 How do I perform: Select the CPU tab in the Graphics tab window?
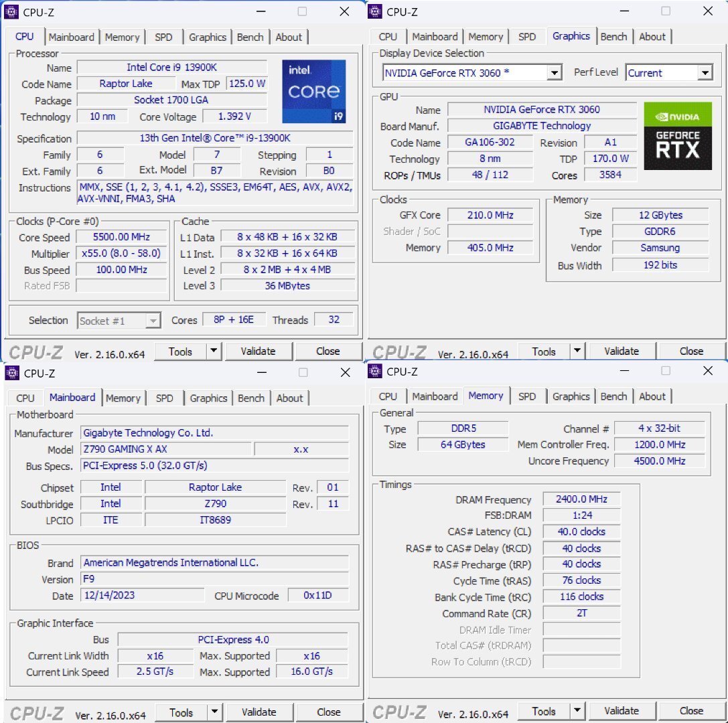click(x=388, y=37)
